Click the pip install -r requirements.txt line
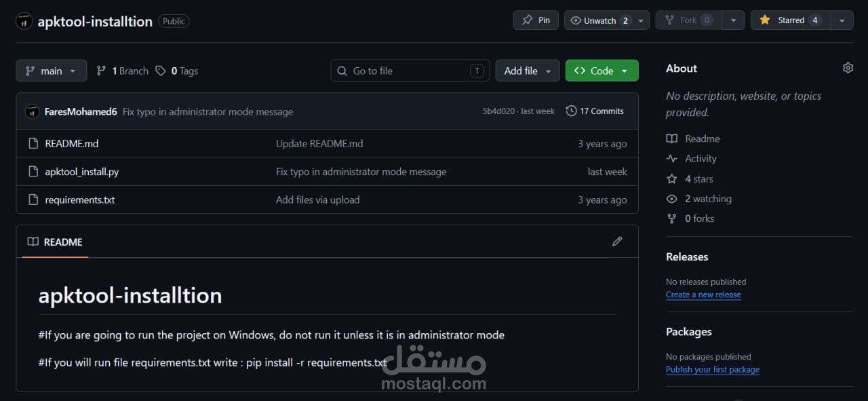Screen dimensions: 868x401 [212, 362]
